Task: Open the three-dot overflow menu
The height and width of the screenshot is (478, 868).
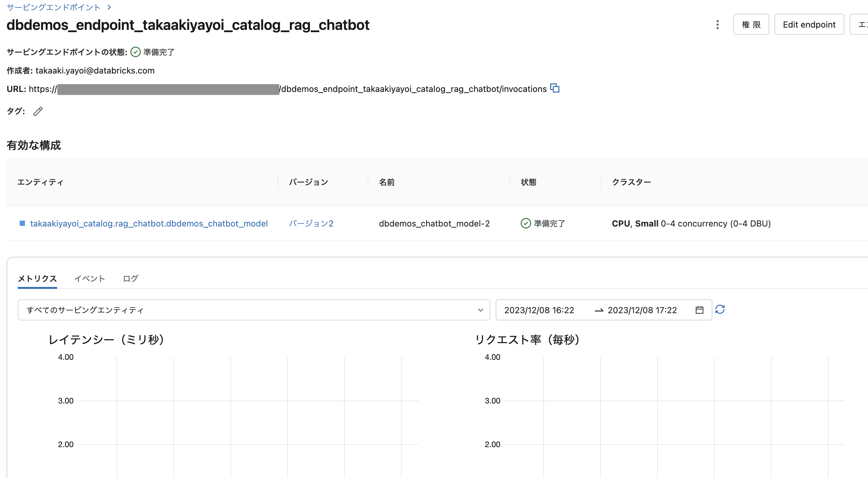Action: (x=717, y=25)
